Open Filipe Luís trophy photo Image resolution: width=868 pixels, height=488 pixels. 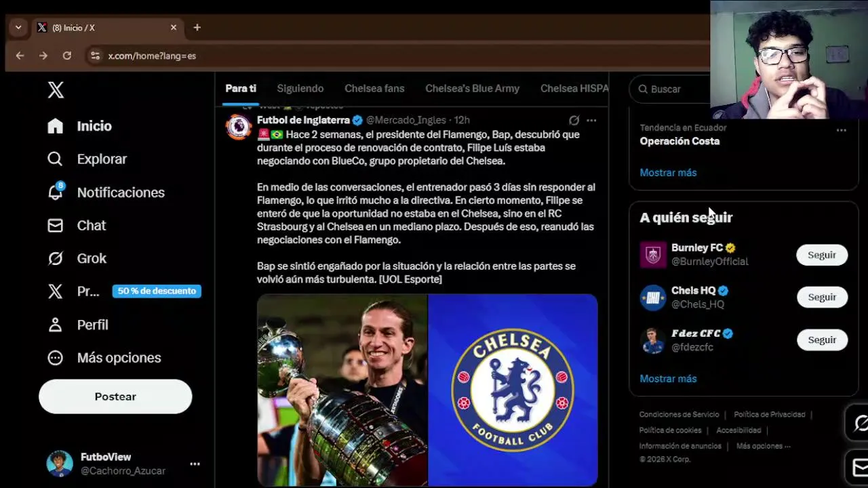point(342,390)
